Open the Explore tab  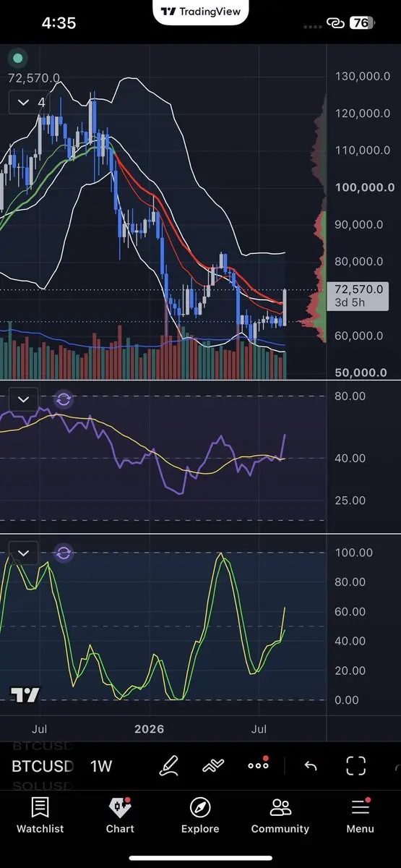coord(200,815)
